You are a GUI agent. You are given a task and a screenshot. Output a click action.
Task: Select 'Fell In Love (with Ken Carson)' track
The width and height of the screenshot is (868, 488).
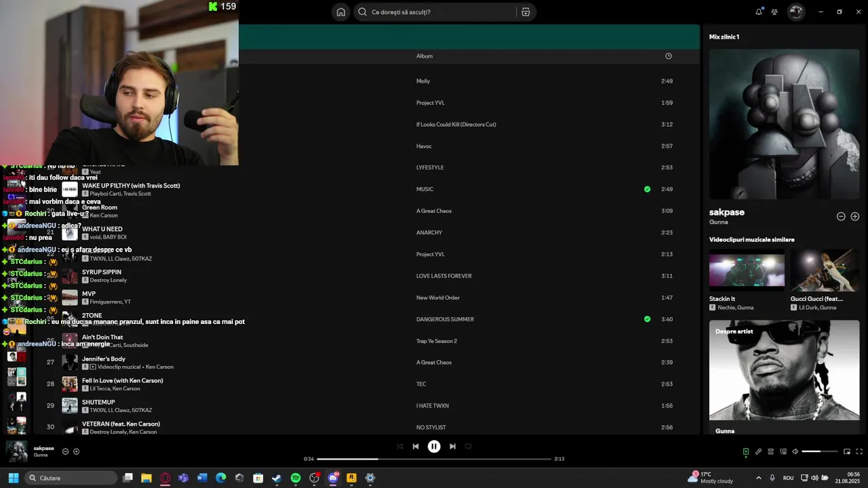(x=366, y=384)
